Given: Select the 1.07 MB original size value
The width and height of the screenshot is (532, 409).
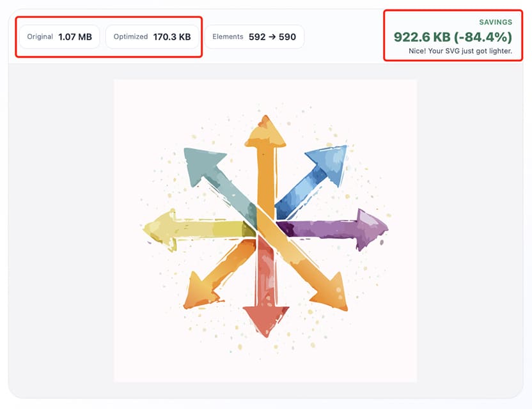Looking at the screenshot, I should click(x=75, y=37).
